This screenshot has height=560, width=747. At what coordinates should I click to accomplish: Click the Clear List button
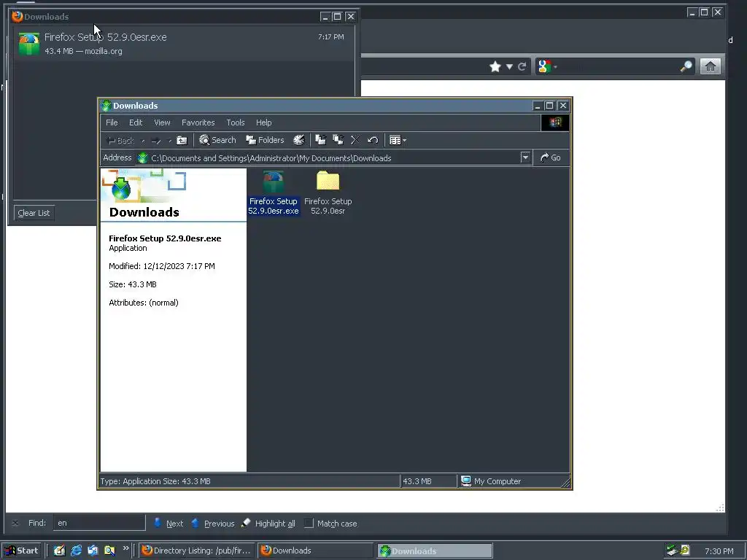(x=34, y=213)
